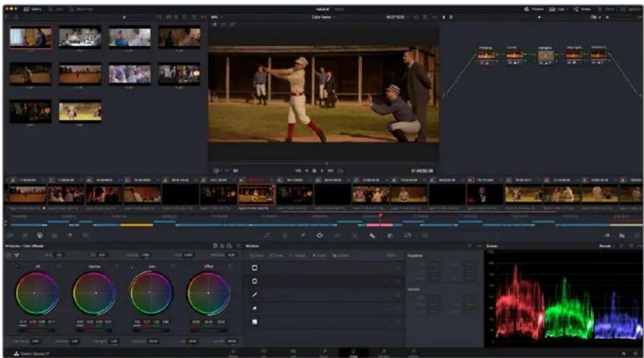Switch to the Deliver page

click(413, 353)
